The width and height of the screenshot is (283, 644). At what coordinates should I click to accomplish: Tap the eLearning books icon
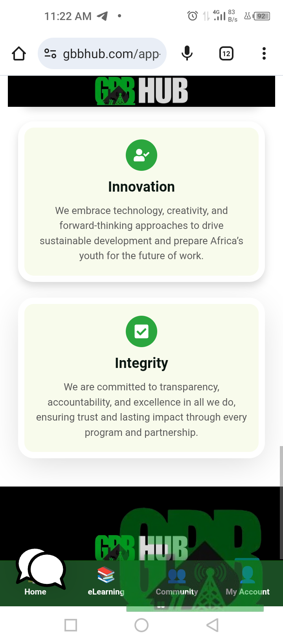click(x=106, y=575)
